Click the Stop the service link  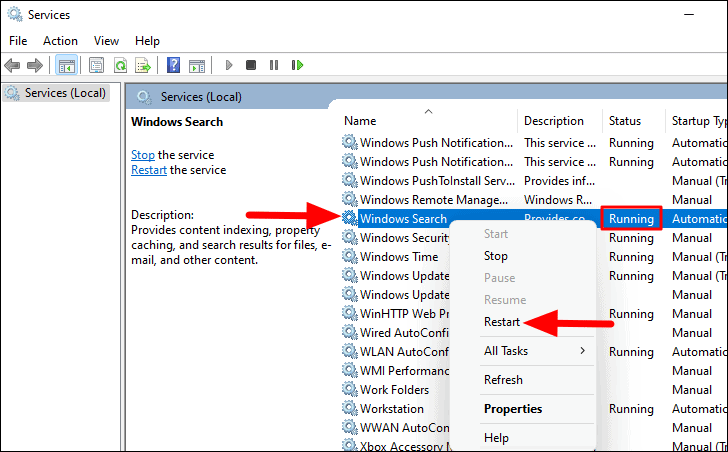tap(143, 155)
